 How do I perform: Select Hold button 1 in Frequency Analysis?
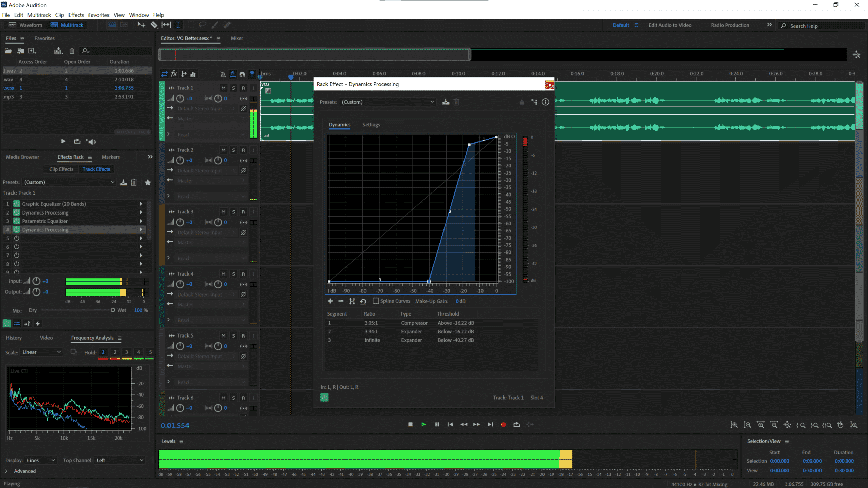pyautogui.click(x=103, y=352)
